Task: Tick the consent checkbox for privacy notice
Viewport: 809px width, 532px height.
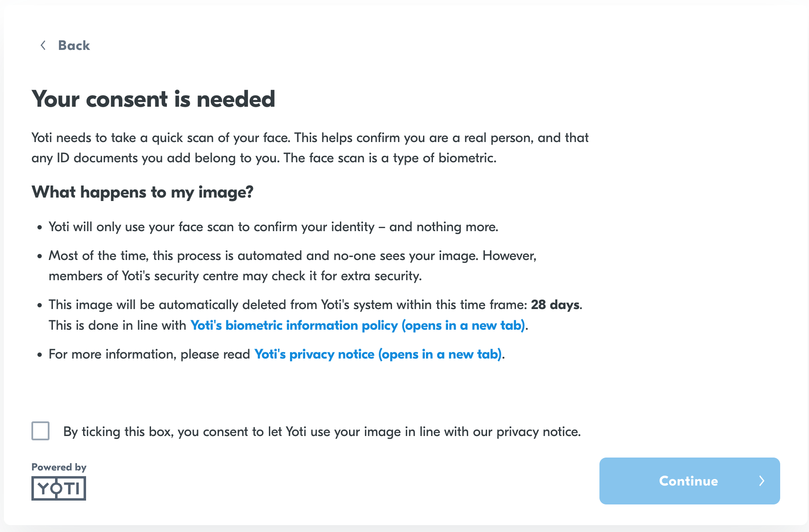Action: 40,431
